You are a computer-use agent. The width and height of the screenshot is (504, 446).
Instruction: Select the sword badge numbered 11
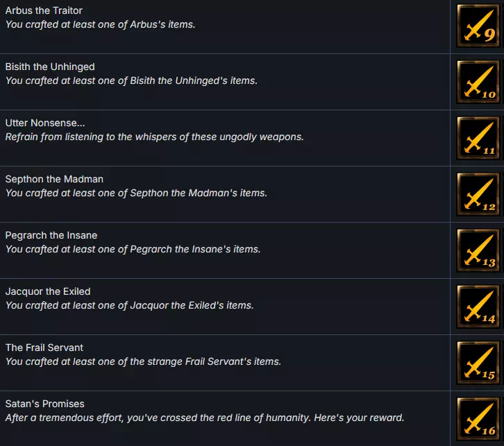click(x=478, y=138)
